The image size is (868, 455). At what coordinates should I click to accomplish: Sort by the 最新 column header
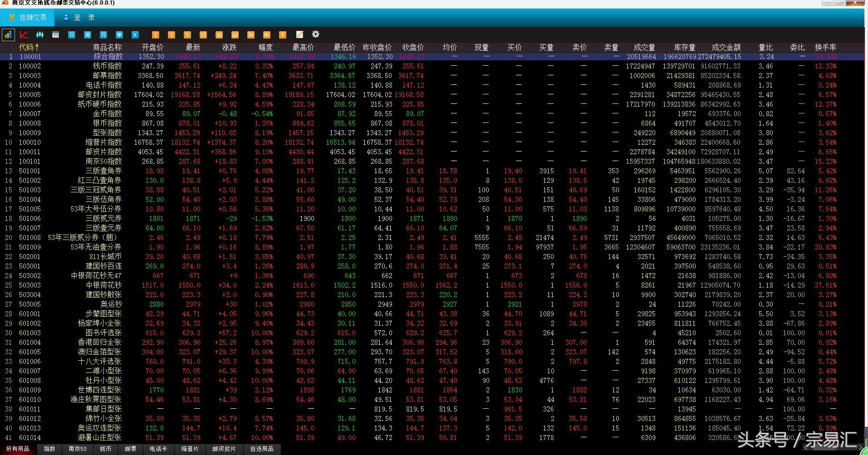coord(193,47)
